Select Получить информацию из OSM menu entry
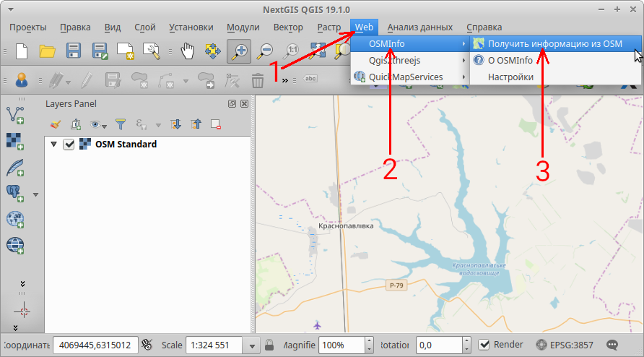The width and height of the screenshot is (644, 357). tap(555, 43)
